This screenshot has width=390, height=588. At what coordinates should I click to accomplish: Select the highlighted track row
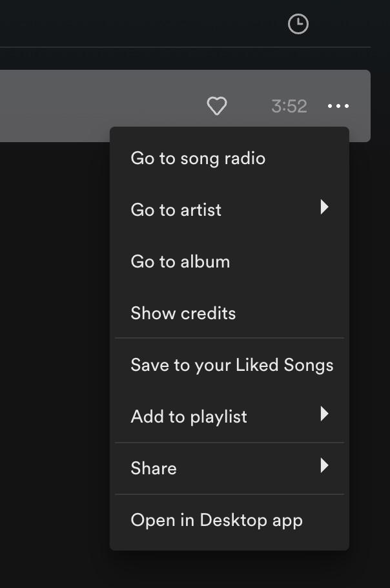[x=97, y=106]
